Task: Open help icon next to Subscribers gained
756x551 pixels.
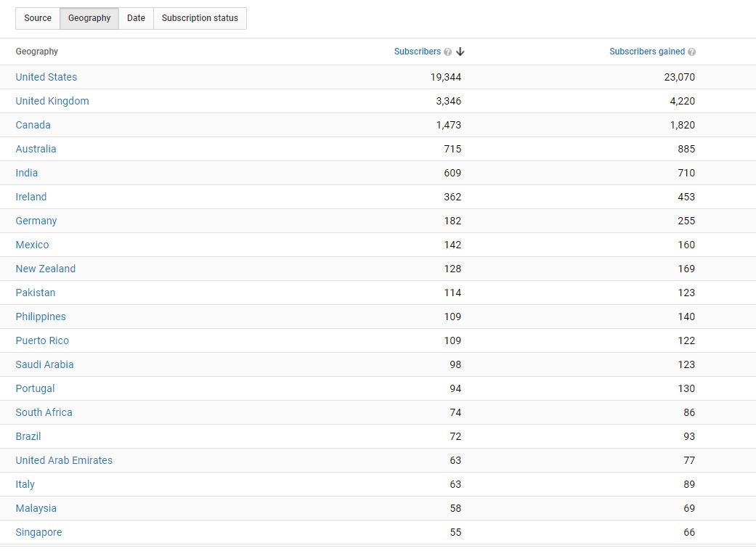Action: [x=691, y=52]
